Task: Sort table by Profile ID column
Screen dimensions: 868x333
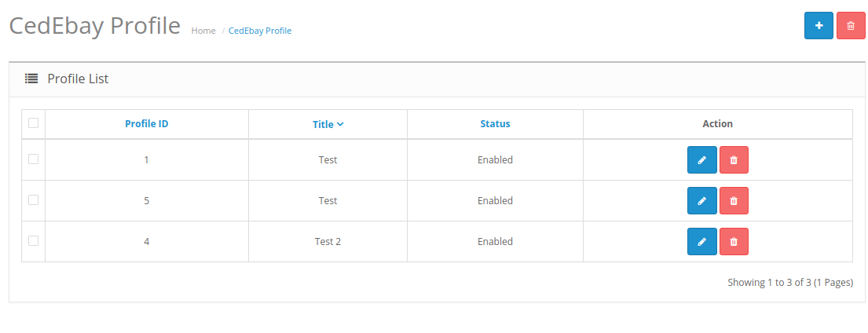Action: (x=146, y=124)
